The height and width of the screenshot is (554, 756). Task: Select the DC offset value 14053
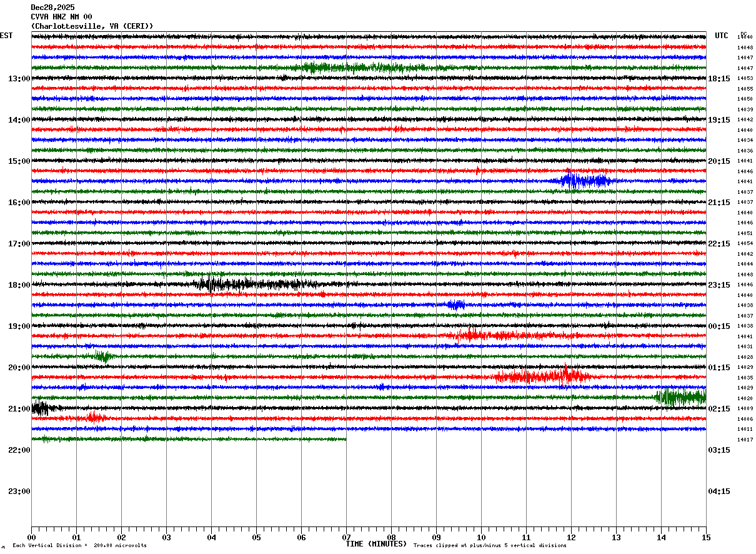click(x=745, y=79)
